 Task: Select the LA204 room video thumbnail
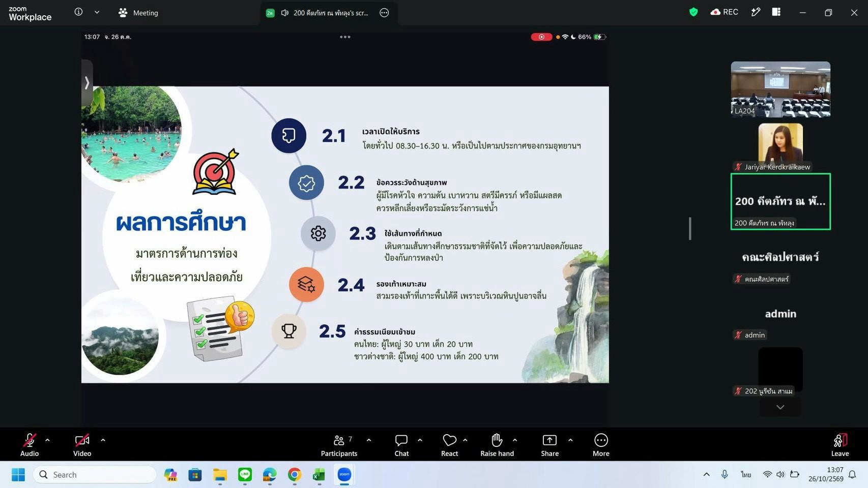[780, 89]
